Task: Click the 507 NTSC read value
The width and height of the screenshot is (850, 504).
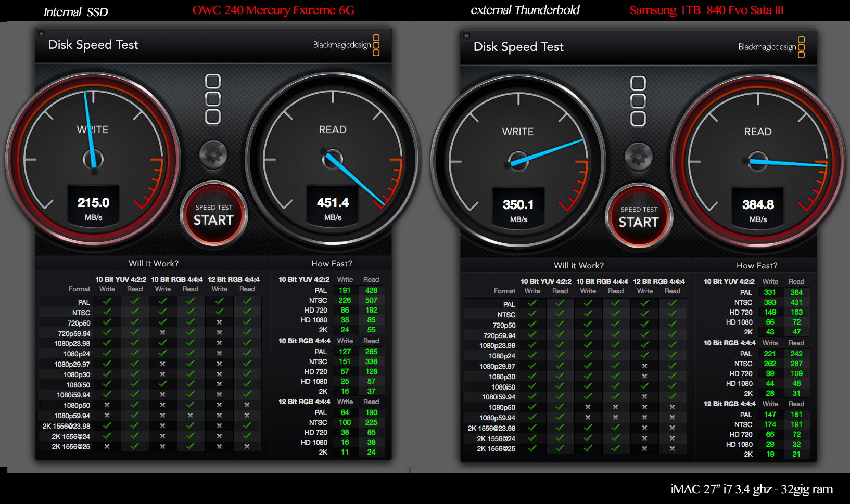Action: 371,300
